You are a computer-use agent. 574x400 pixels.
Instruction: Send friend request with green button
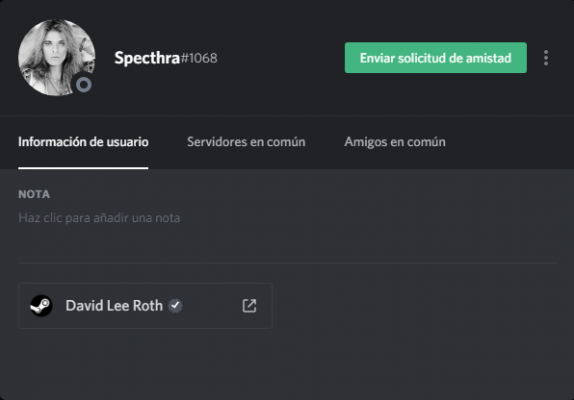(436, 57)
